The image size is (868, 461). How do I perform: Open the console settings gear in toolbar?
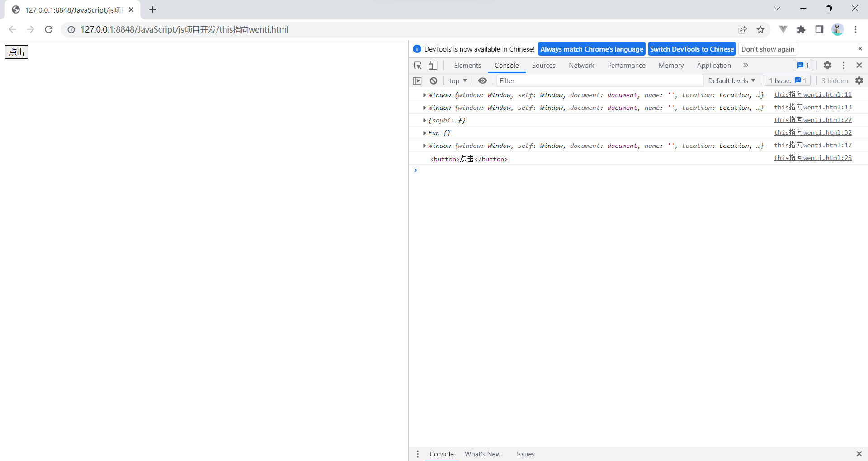tap(859, 80)
